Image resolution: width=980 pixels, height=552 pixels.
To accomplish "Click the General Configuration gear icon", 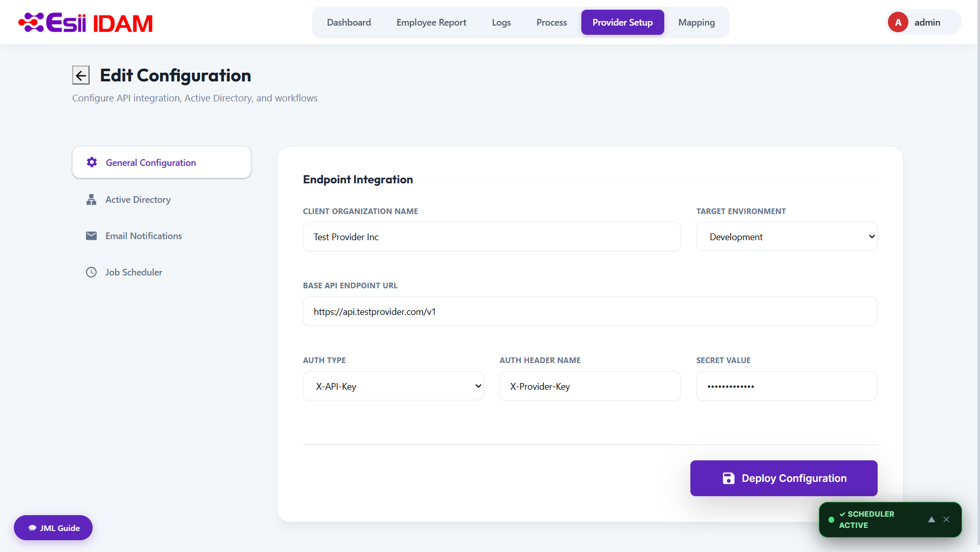I will [92, 162].
